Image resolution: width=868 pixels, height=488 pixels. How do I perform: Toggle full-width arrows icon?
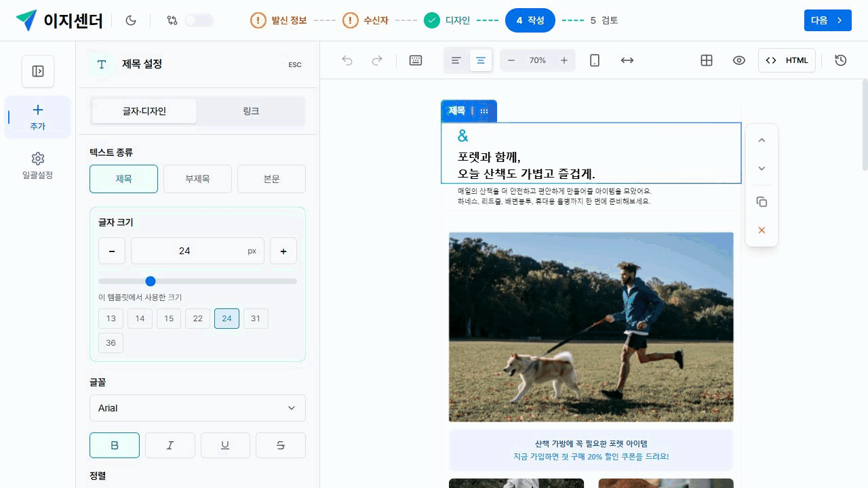pyautogui.click(x=627, y=60)
